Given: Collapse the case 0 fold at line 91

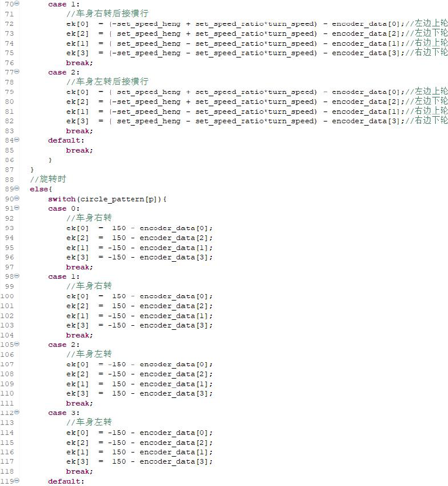Looking at the screenshot, I should tap(17, 208).
